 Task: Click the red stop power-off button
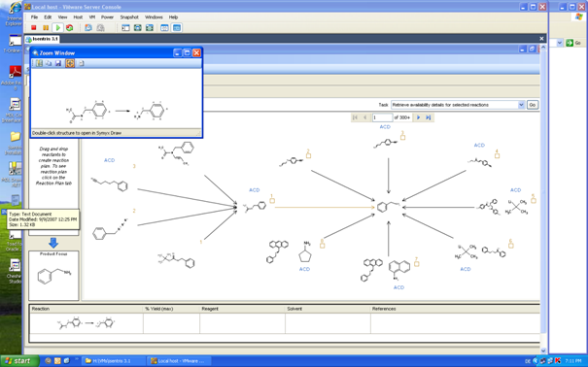34,28
